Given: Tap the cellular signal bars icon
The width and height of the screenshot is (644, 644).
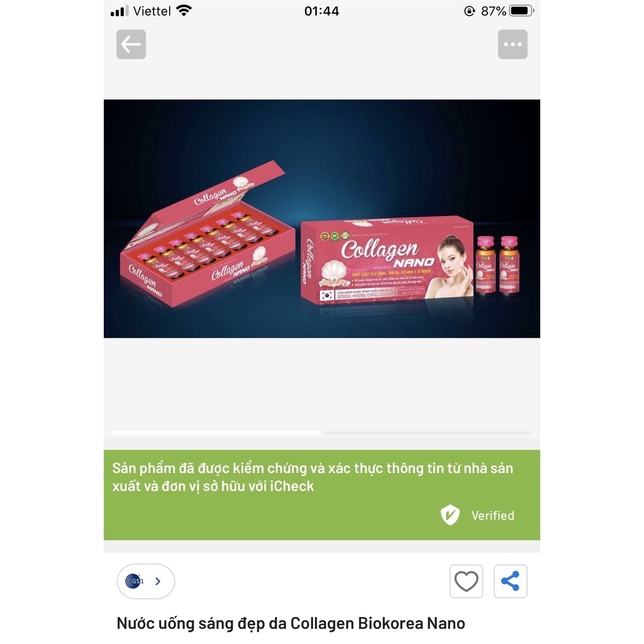Looking at the screenshot, I should tap(119, 11).
